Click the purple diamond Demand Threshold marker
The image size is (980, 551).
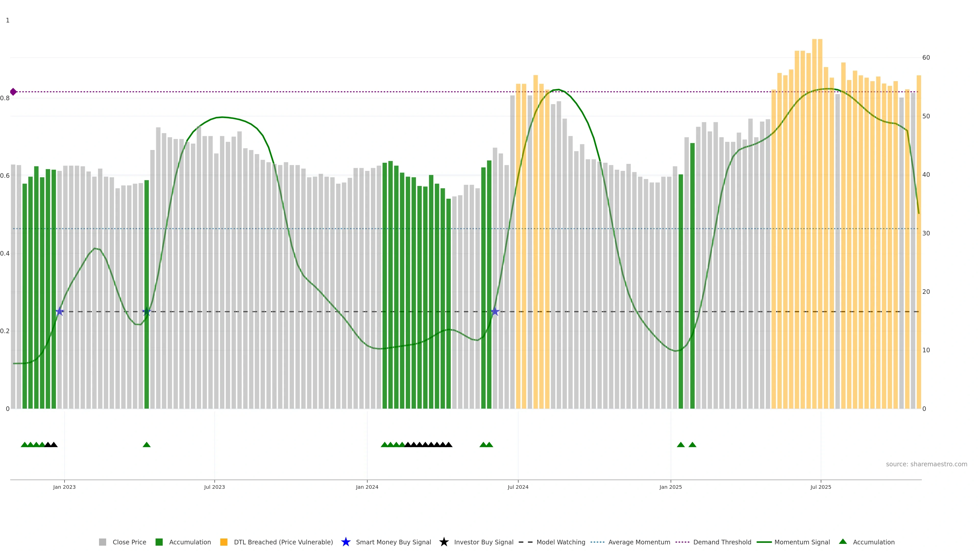coord(13,92)
